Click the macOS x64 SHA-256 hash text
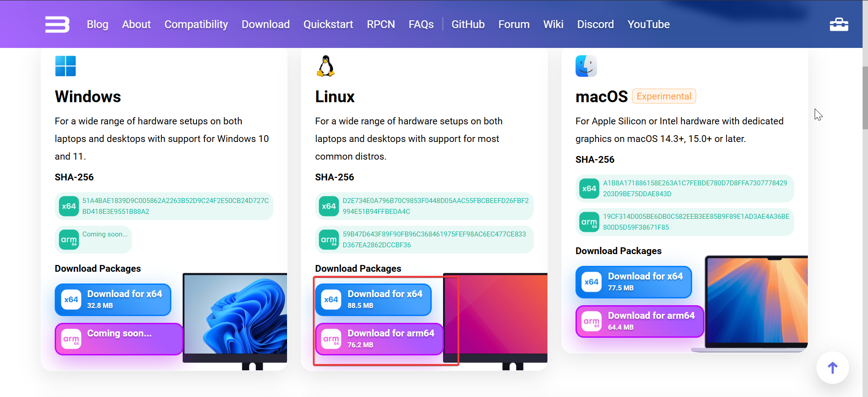The image size is (868, 397). [x=695, y=189]
